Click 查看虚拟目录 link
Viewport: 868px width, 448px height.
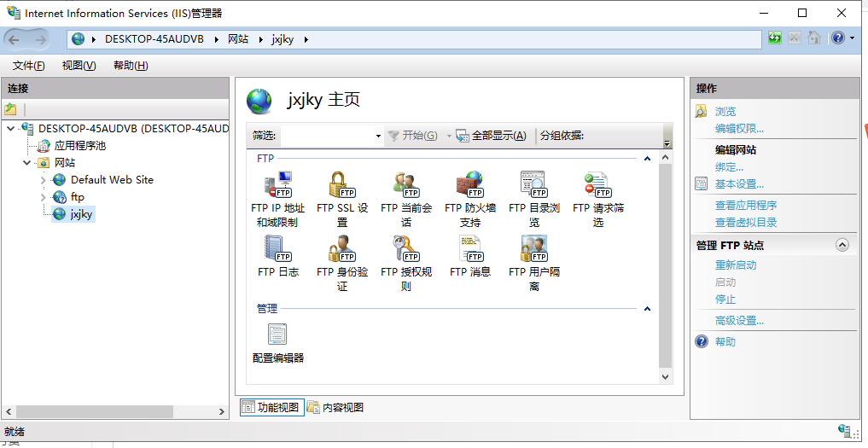[746, 223]
